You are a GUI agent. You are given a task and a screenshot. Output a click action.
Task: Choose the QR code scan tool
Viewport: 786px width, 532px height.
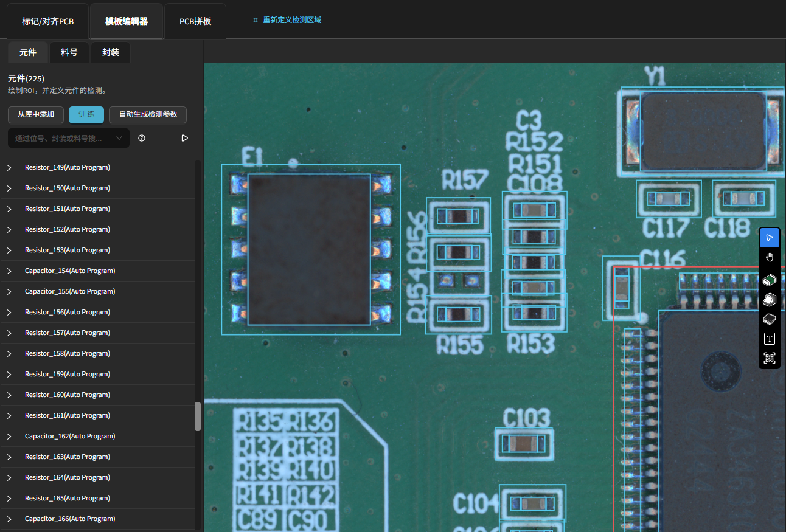[x=770, y=358]
